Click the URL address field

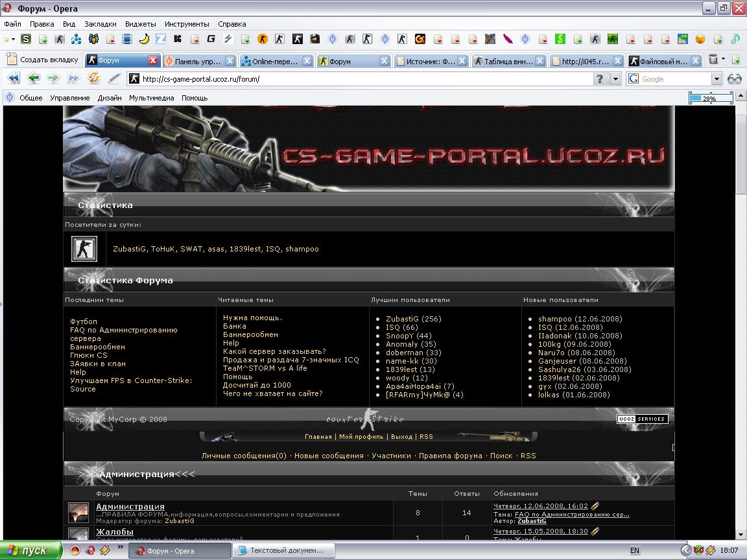(x=360, y=79)
